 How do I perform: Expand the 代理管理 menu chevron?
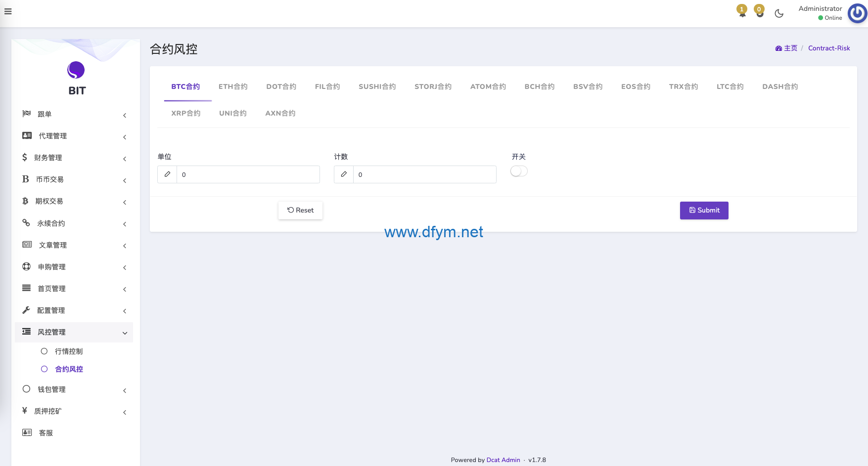(x=125, y=137)
